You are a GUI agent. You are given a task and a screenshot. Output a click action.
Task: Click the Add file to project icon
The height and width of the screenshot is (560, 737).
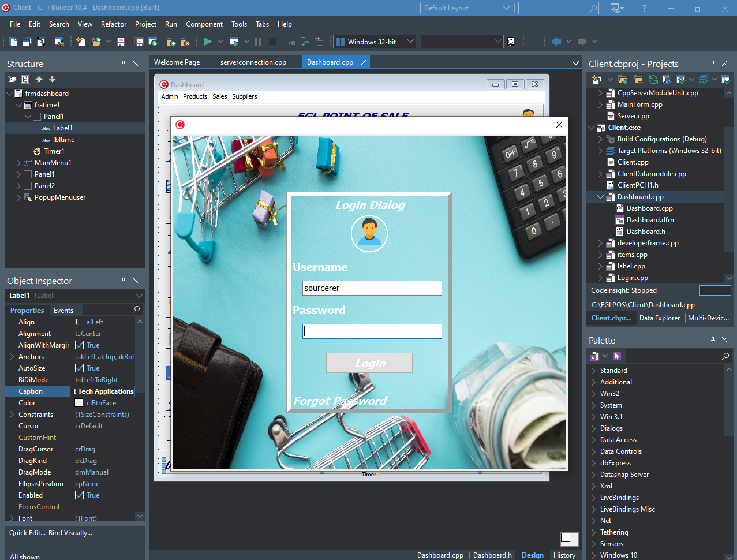171,42
